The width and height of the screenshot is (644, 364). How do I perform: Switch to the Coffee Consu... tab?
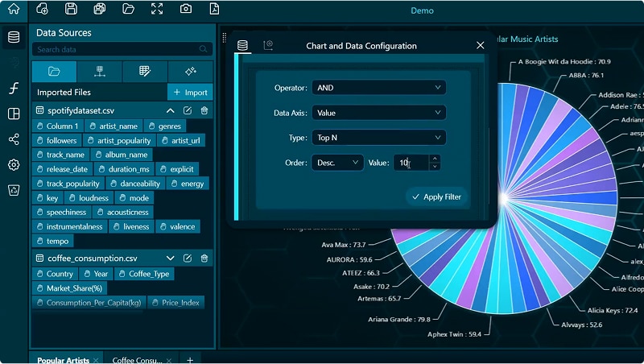point(137,360)
